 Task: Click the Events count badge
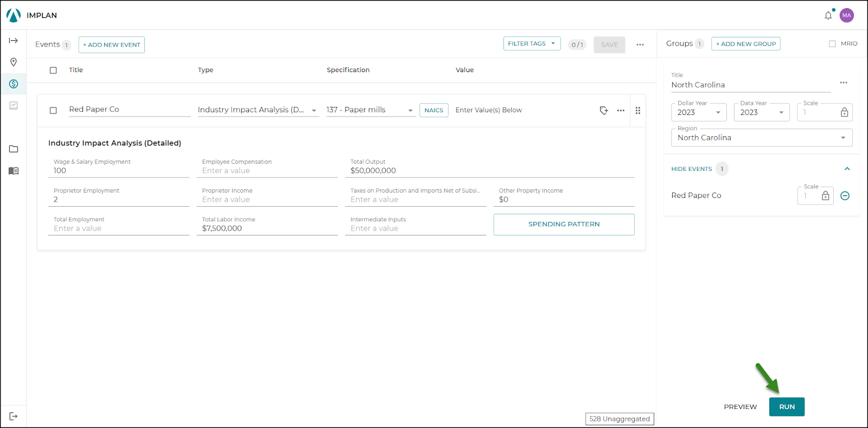coord(67,45)
